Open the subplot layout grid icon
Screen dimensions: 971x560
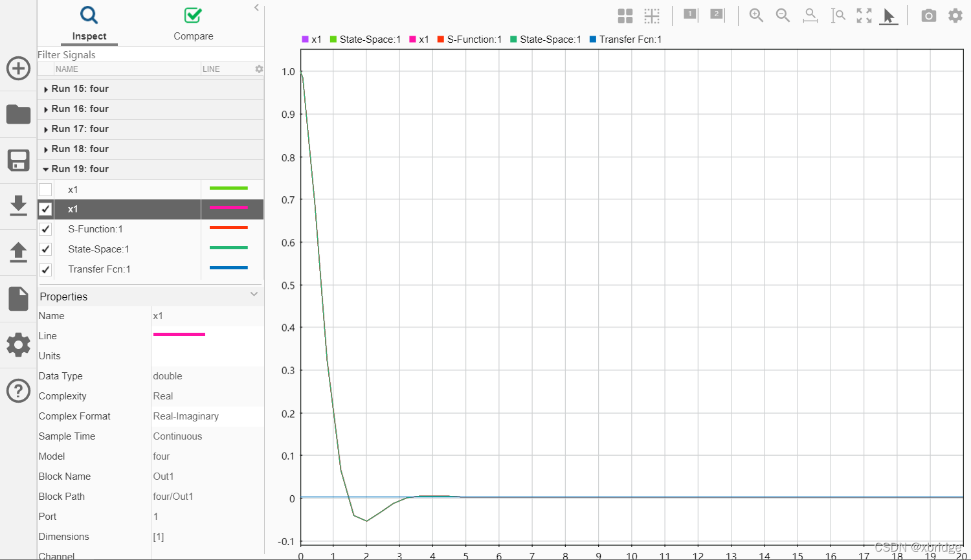[625, 16]
